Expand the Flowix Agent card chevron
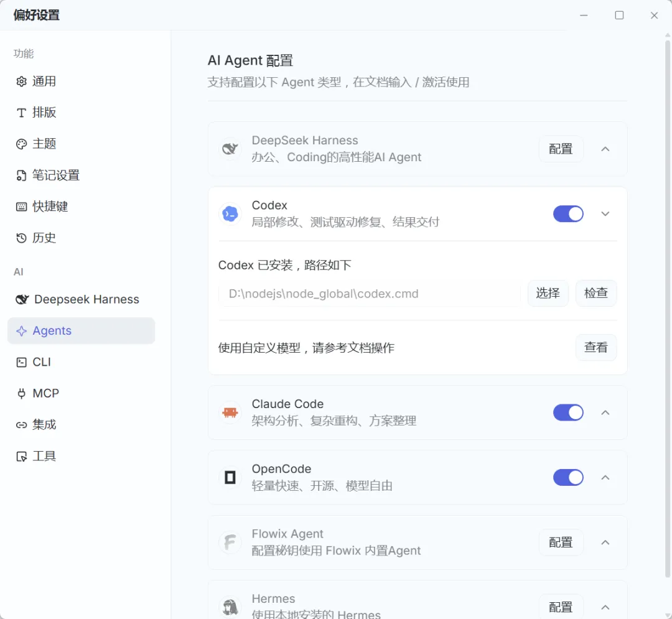The image size is (672, 619). coord(605,542)
